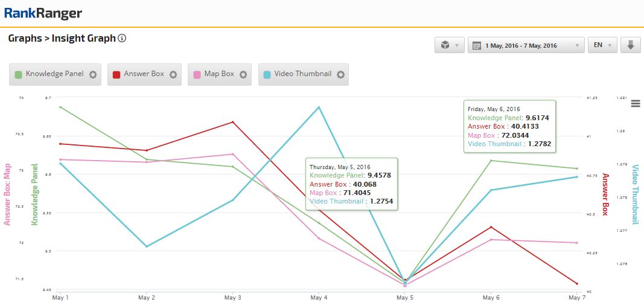This screenshot has width=644, height=305.
Task: Toggle the Video Thumbnail series
Action: click(302, 74)
